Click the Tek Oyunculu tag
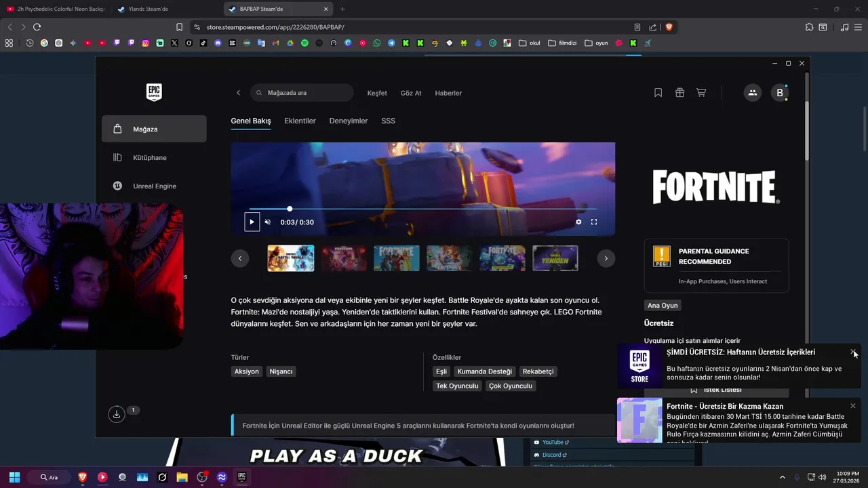This screenshot has height=488, width=868. click(457, 386)
